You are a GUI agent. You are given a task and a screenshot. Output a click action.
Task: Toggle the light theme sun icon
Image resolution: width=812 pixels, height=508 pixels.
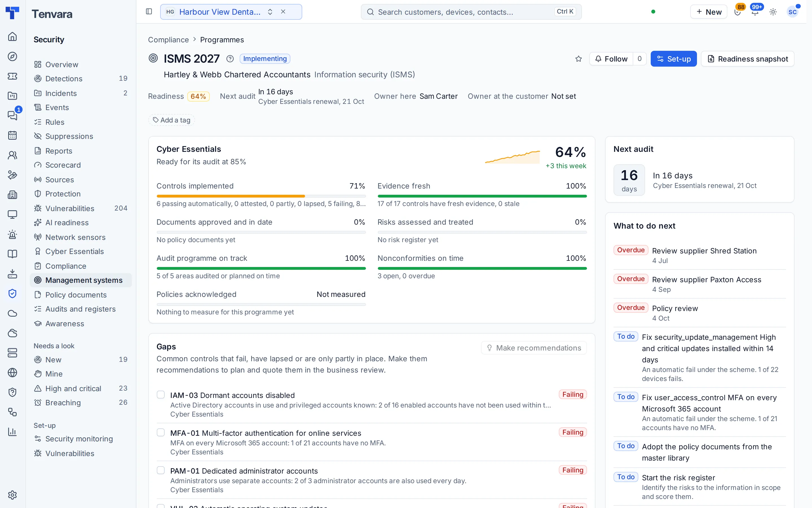tap(773, 12)
